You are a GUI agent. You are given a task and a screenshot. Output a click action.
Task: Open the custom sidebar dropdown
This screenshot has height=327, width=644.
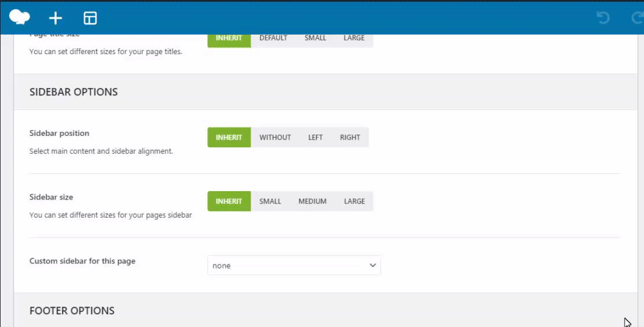(x=294, y=265)
